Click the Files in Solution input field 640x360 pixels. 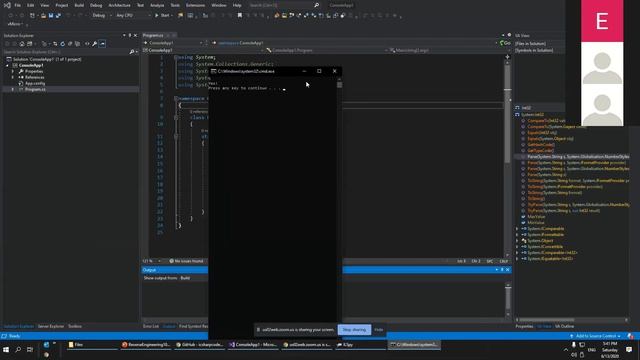[x=540, y=44]
